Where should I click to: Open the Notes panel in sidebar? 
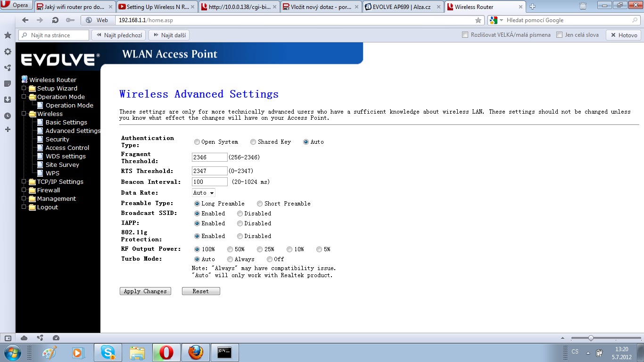8,83
